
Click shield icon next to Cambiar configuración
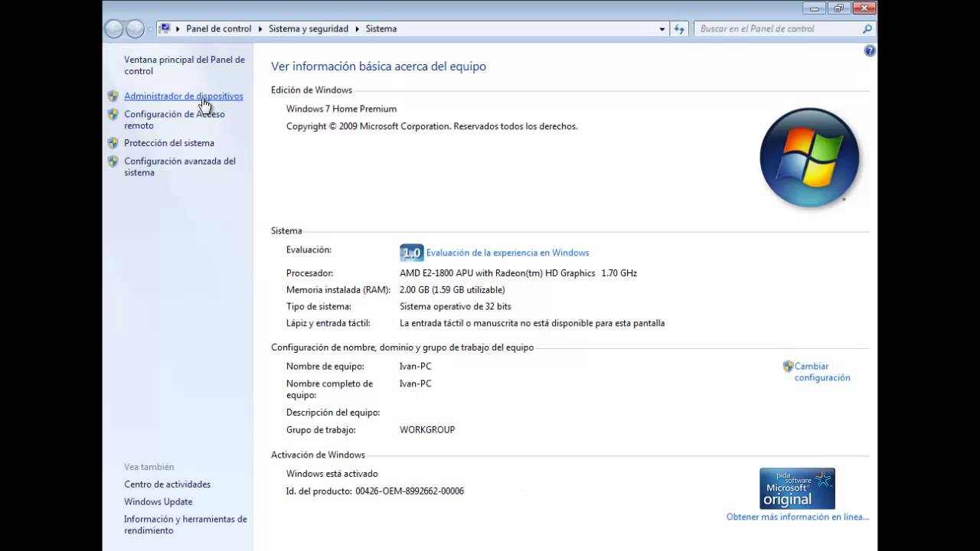tap(788, 367)
